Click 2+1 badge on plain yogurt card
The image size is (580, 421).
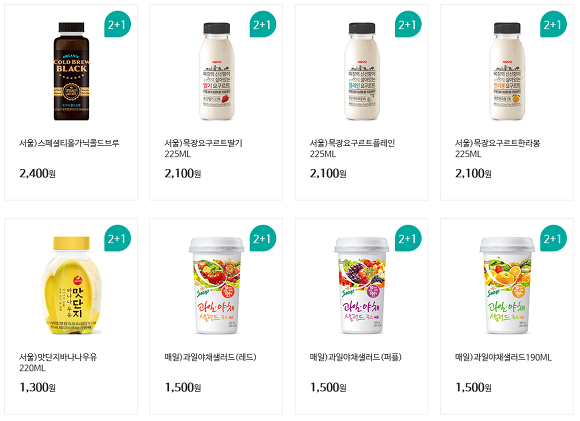point(408,24)
